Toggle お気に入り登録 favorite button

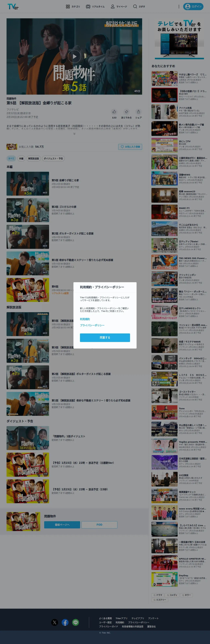pos(130,147)
